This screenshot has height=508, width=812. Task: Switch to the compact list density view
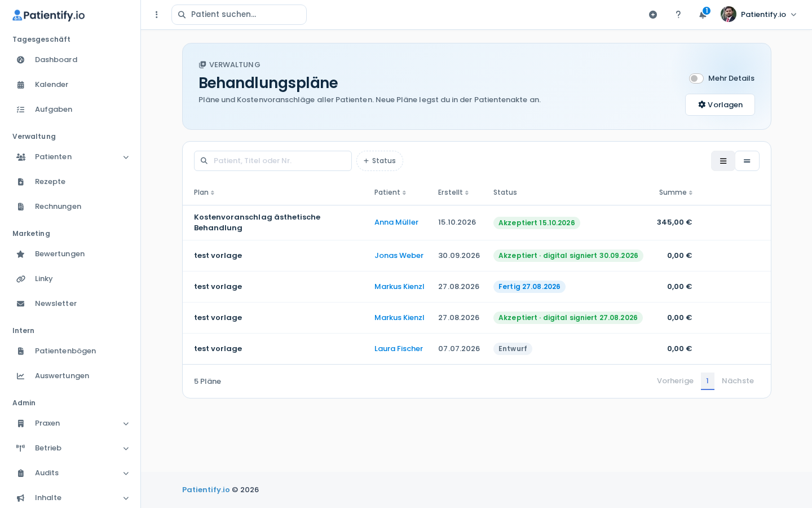(747, 161)
